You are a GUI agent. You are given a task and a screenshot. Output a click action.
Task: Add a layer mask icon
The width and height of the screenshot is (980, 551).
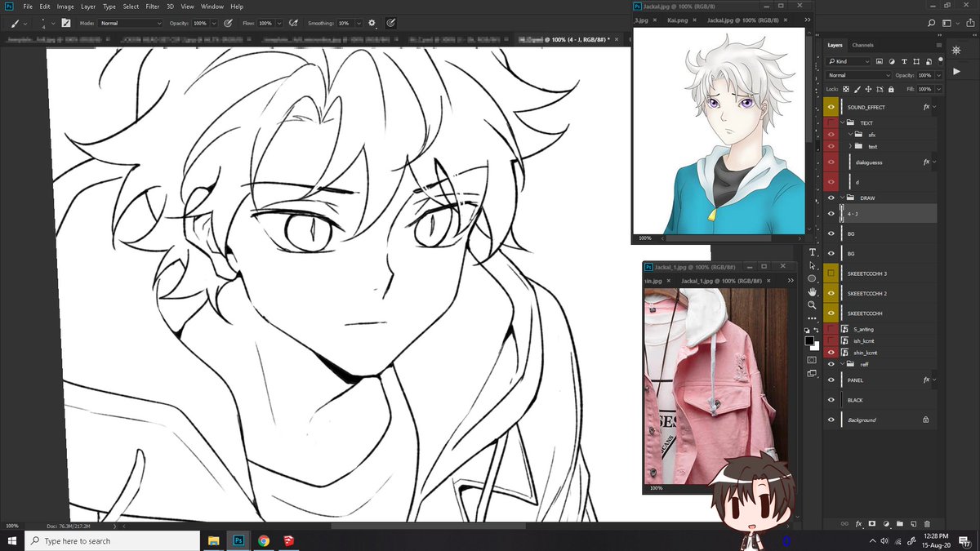[872, 524]
